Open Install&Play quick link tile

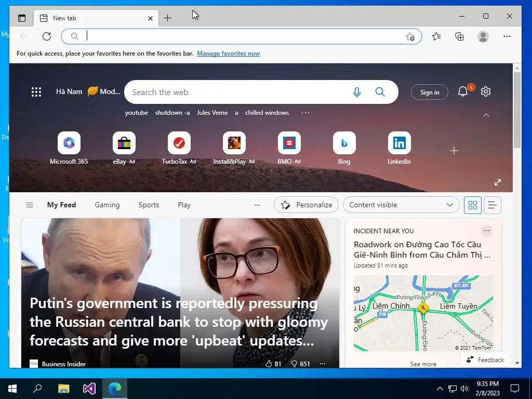tap(234, 148)
